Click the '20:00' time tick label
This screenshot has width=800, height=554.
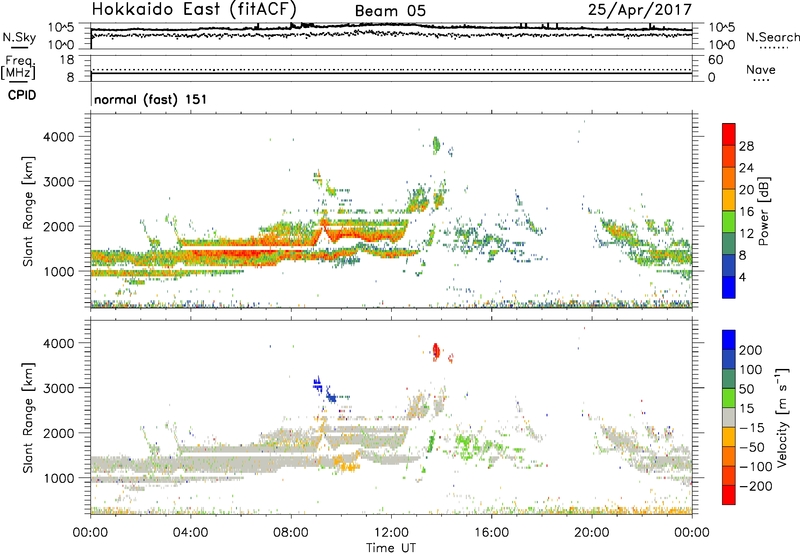pos(592,533)
